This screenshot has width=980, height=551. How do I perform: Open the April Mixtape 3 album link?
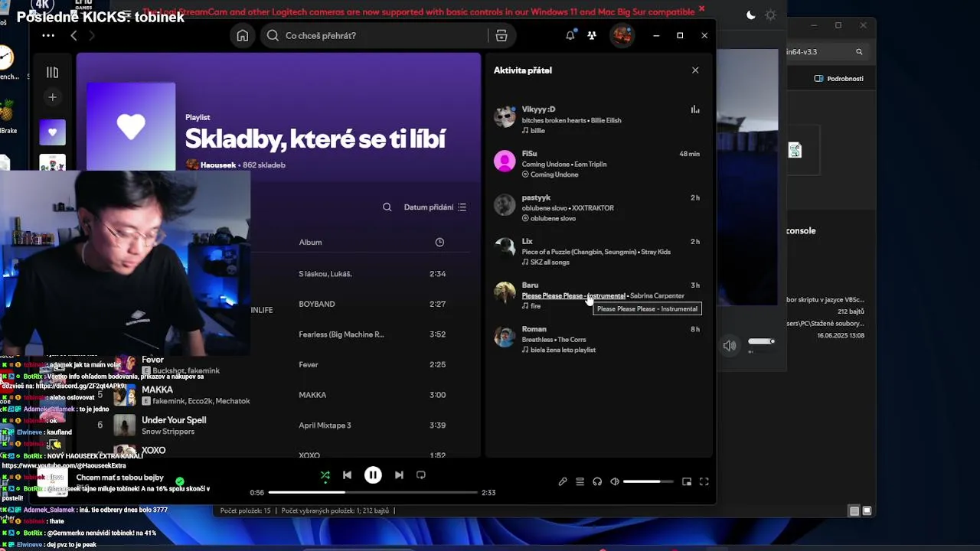coord(325,425)
